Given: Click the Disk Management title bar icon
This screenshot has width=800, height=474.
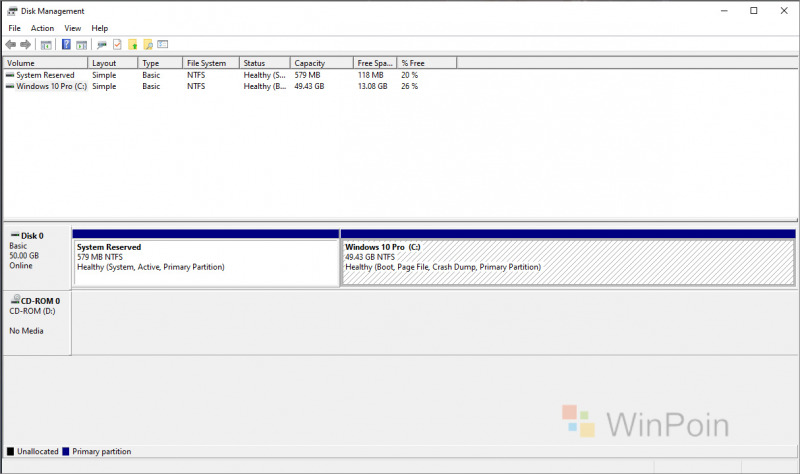Looking at the screenshot, I should coord(12,11).
